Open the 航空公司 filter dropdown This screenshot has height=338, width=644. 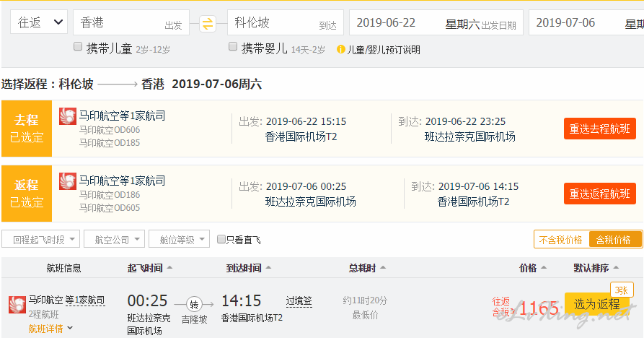(114, 239)
